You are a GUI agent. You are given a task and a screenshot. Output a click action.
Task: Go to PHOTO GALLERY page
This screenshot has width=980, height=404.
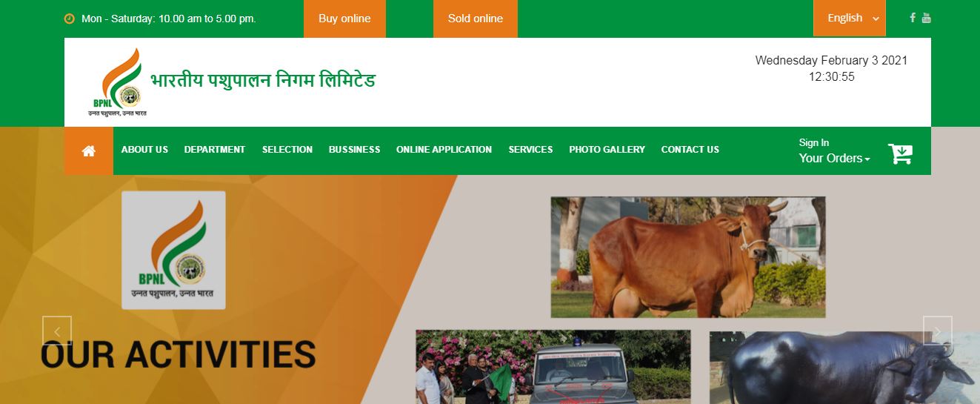[607, 150]
